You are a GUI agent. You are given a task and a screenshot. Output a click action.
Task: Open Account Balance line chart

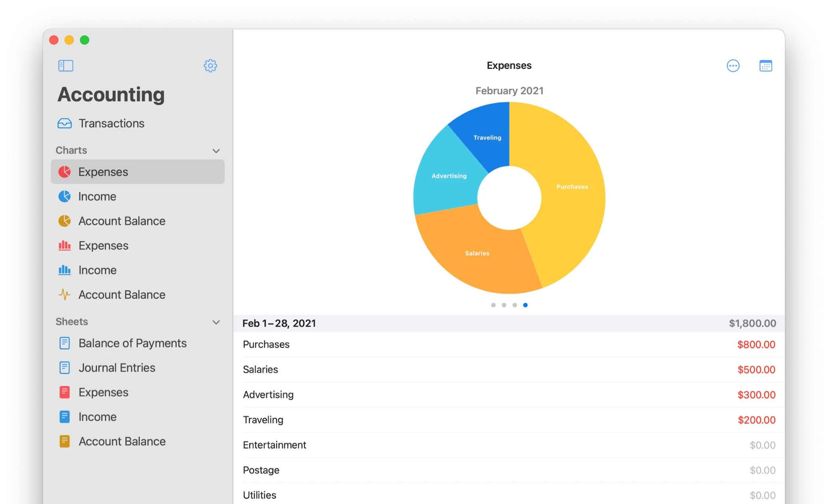[121, 295]
